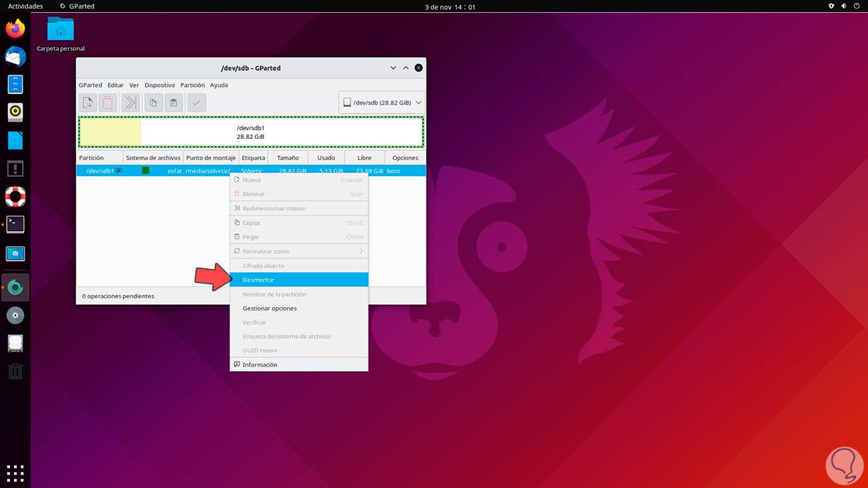Open the removable drive dock icon
The width and height of the screenshot is (868, 488).
tap(15, 343)
